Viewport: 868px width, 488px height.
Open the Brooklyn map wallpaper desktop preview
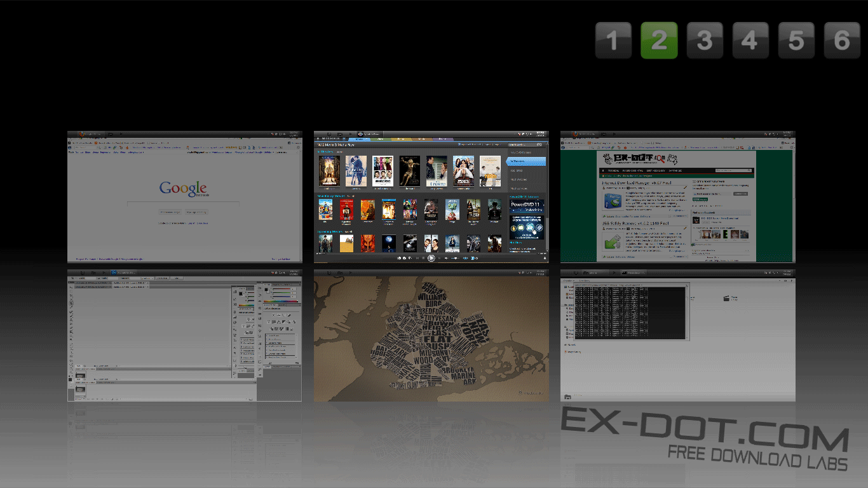(x=431, y=335)
